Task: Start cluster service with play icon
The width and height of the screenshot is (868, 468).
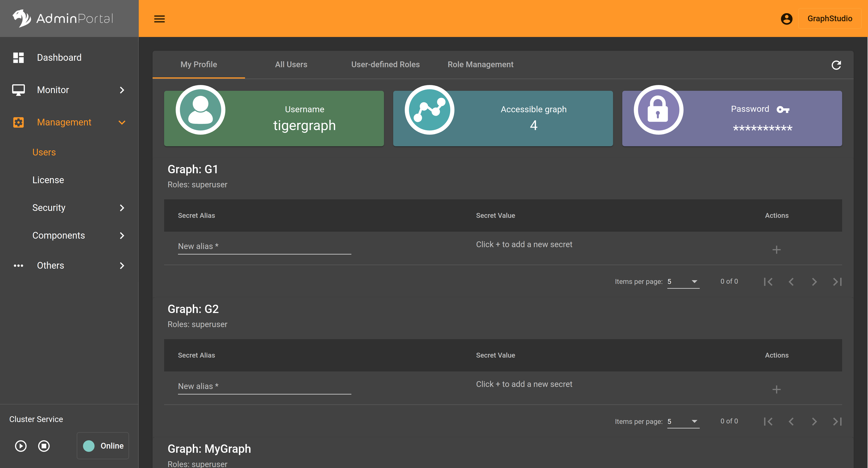Action: point(21,446)
